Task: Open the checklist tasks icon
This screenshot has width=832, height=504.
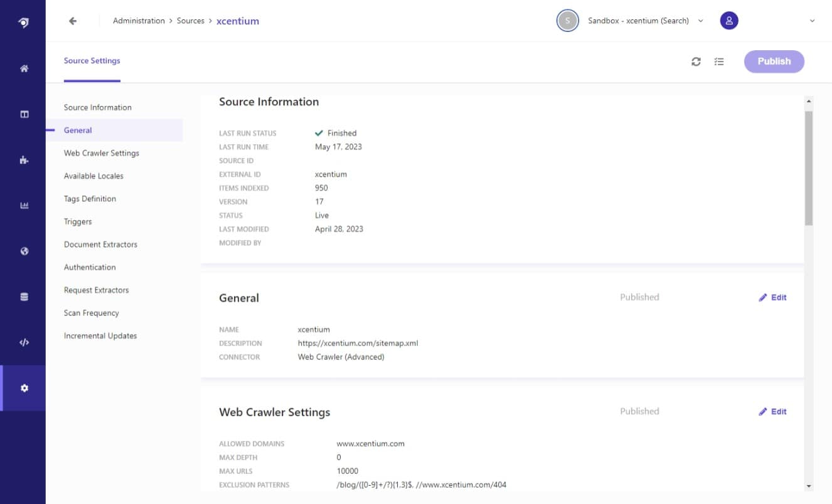Action: click(x=719, y=61)
